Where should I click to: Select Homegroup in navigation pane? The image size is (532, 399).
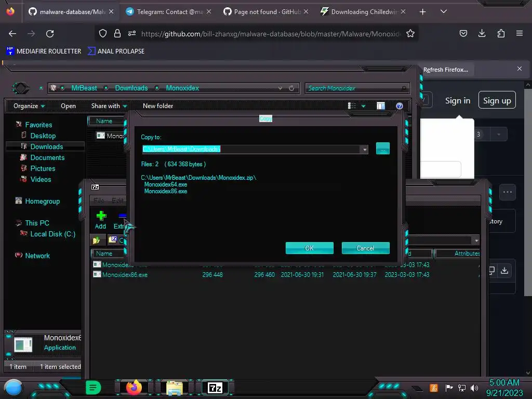43,201
